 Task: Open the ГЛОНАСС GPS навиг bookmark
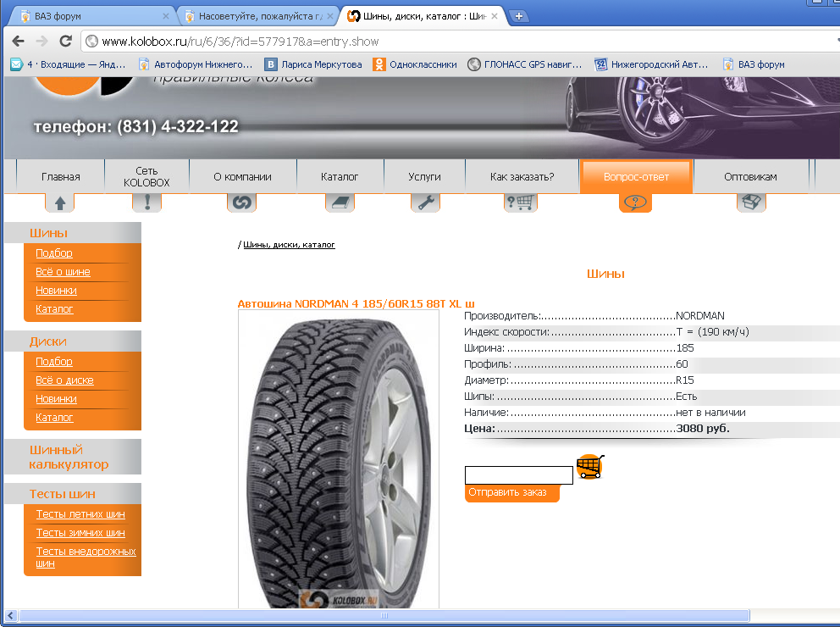tap(525, 64)
